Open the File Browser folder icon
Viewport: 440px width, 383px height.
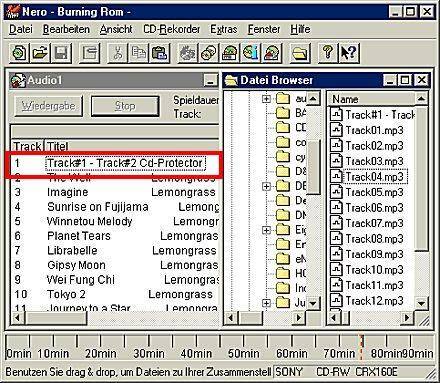(x=300, y=53)
